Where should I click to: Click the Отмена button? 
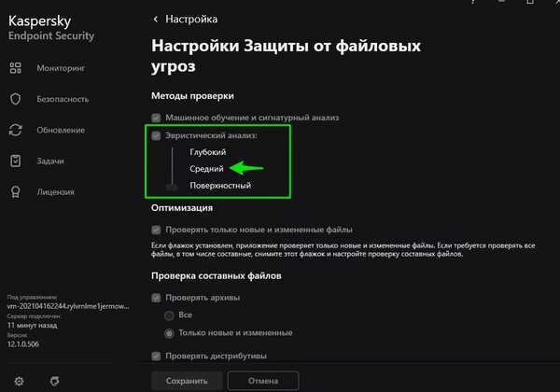tap(263, 381)
